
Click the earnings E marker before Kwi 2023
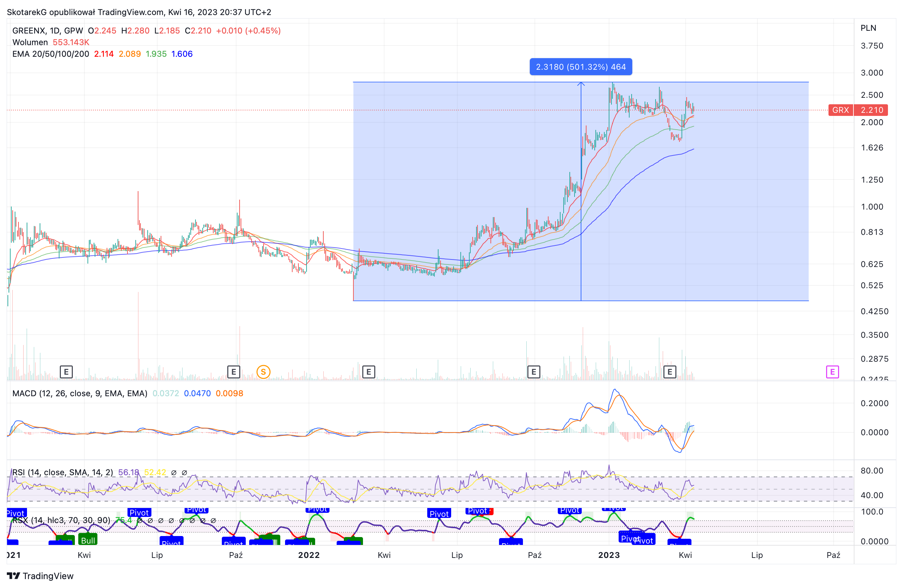pos(670,372)
